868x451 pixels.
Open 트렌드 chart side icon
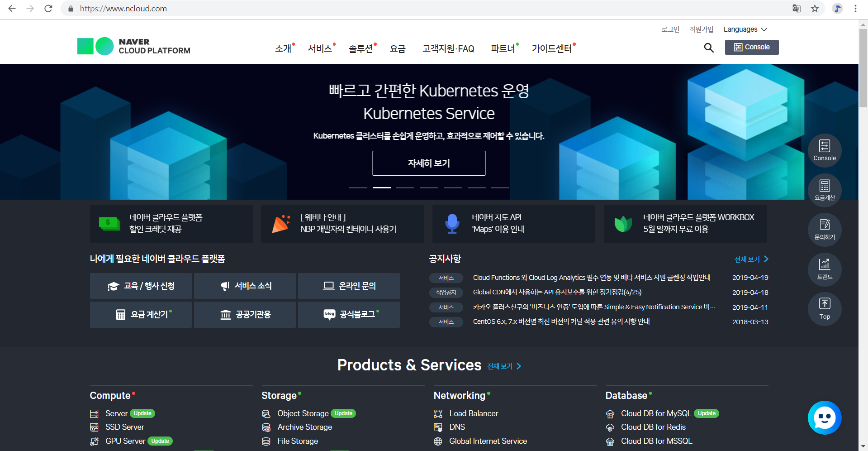[825, 269]
